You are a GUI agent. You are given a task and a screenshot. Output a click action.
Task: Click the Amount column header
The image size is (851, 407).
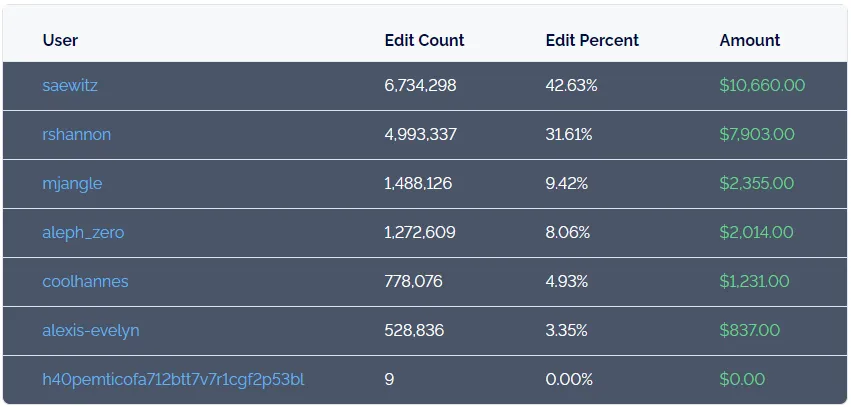click(750, 41)
